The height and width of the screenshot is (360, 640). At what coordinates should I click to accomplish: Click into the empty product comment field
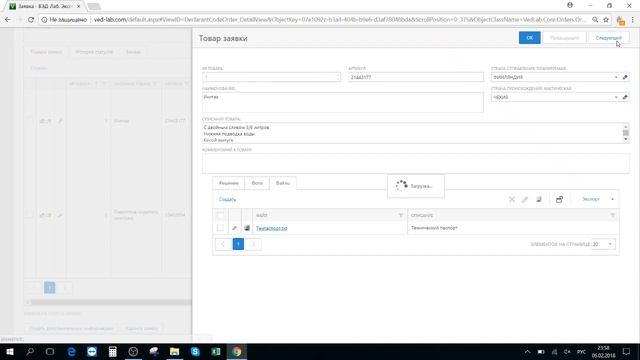coord(416,163)
